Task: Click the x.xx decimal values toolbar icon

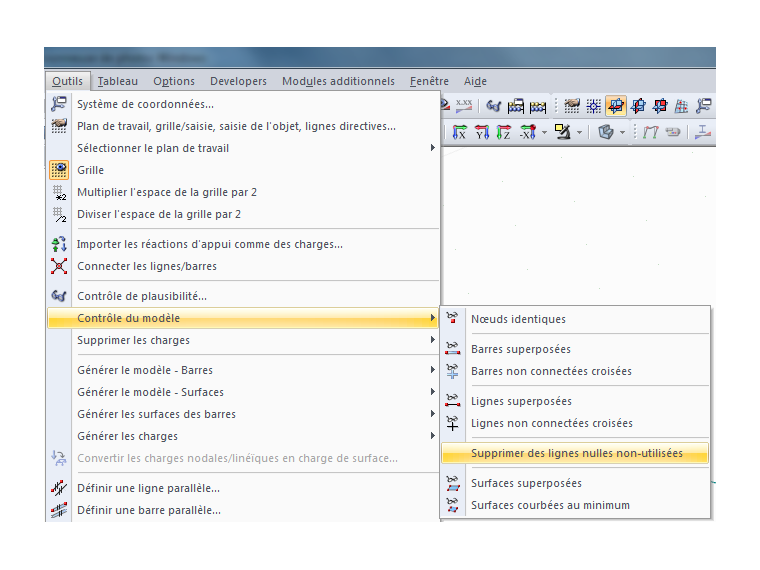Action: point(464,105)
